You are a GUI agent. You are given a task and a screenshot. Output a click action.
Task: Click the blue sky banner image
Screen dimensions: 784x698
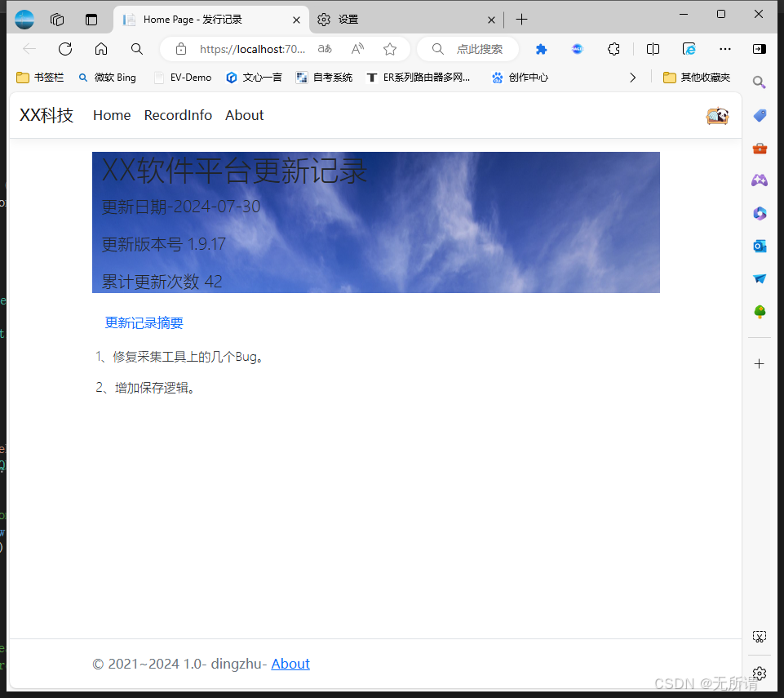(x=376, y=223)
